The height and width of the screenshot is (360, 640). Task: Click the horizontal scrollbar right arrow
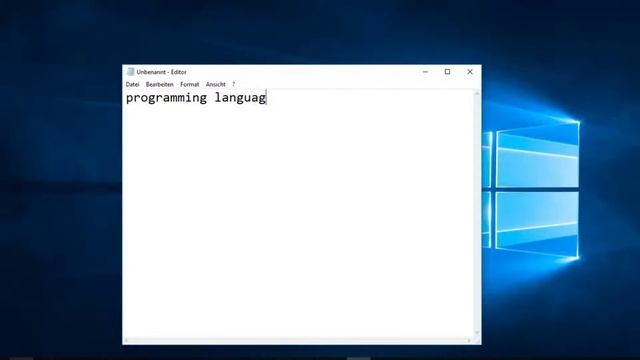point(469,340)
